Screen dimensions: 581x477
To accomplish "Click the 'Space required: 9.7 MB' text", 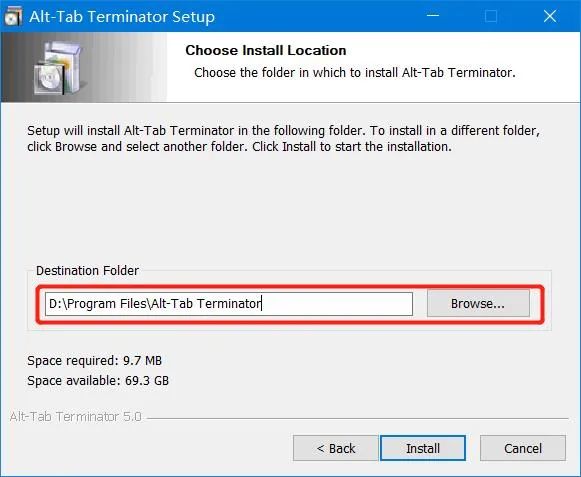I will coord(94,361).
